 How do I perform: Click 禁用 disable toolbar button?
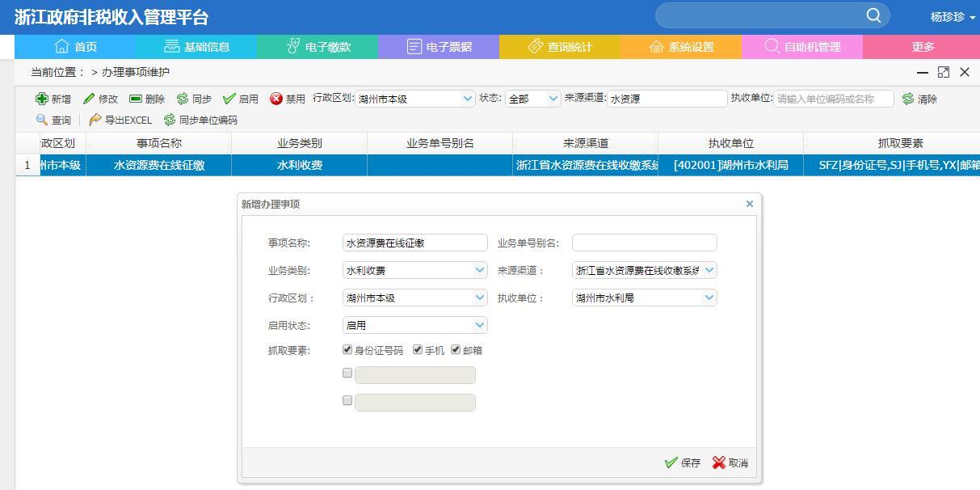pos(288,99)
